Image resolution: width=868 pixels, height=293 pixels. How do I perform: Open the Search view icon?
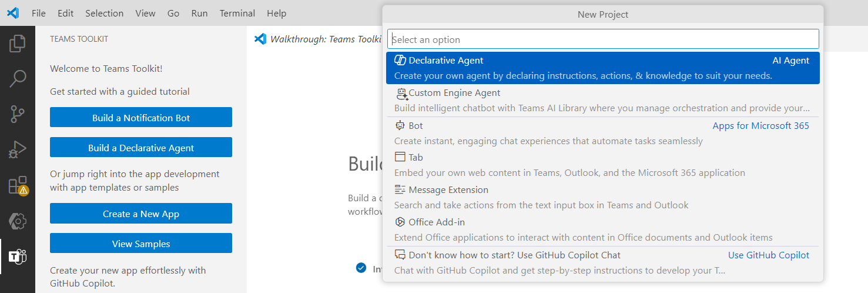[18, 79]
